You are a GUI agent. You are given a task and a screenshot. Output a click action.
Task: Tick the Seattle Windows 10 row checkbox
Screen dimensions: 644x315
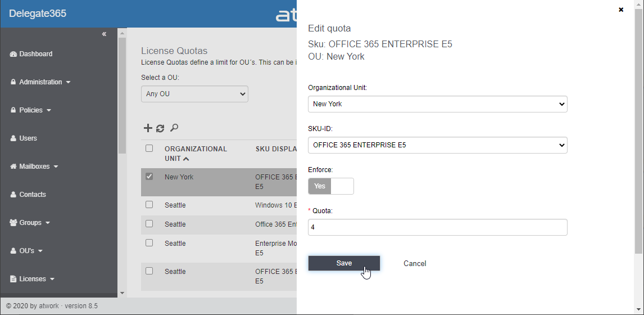coord(149,205)
